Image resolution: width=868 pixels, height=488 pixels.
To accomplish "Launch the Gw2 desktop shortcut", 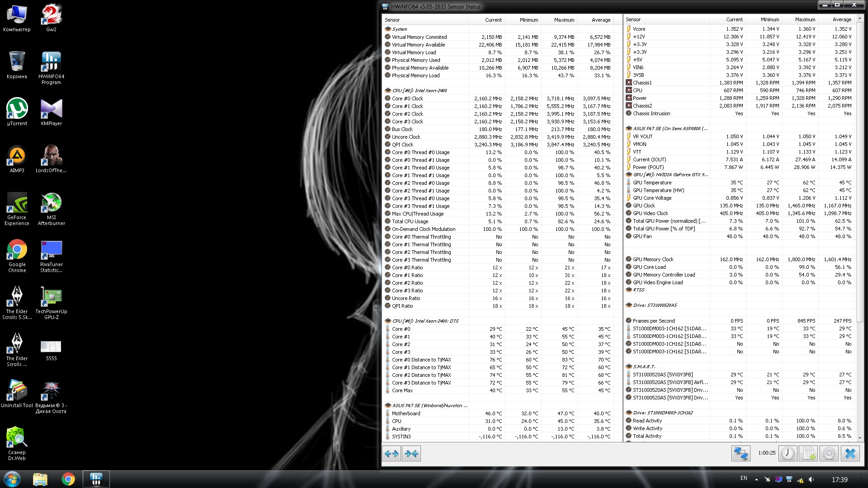I will [51, 19].
